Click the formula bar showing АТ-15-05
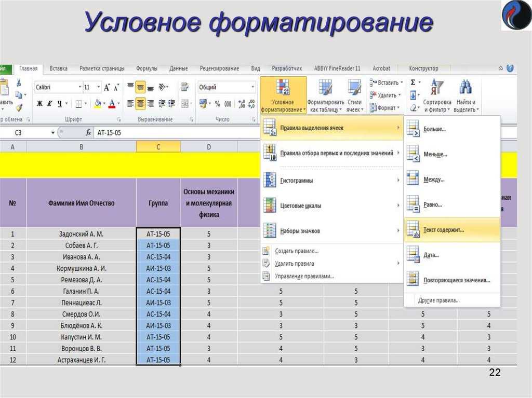 coord(177,132)
